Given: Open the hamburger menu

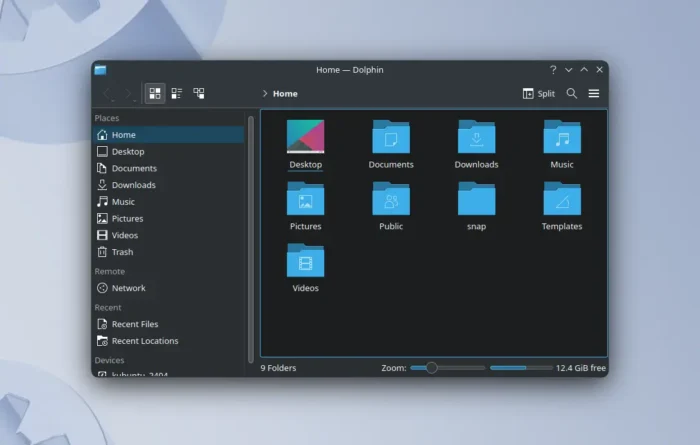Looking at the screenshot, I should pos(594,93).
